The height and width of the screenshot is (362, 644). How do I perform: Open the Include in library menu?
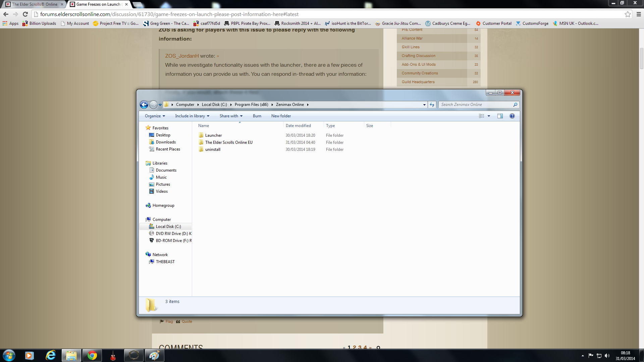coord(192,116)
